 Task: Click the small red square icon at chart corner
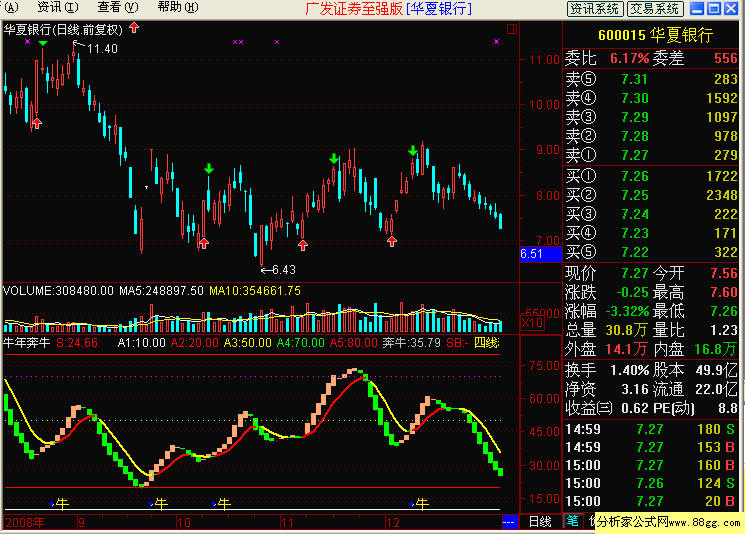[511, 29]
